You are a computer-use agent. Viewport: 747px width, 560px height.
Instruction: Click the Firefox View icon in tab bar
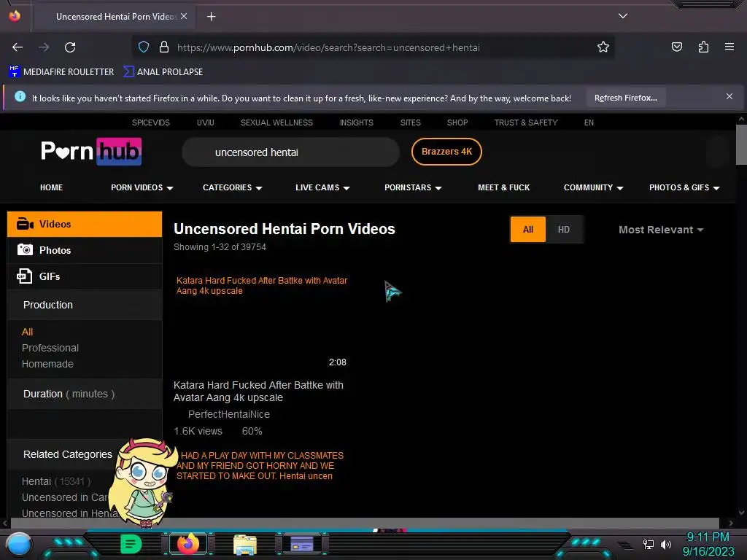15,16
